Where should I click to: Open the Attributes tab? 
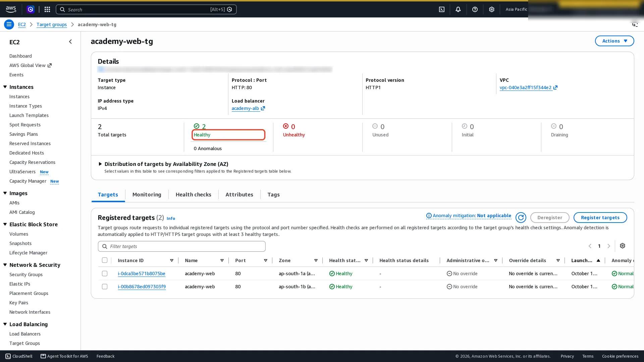[x=239, y=194]
